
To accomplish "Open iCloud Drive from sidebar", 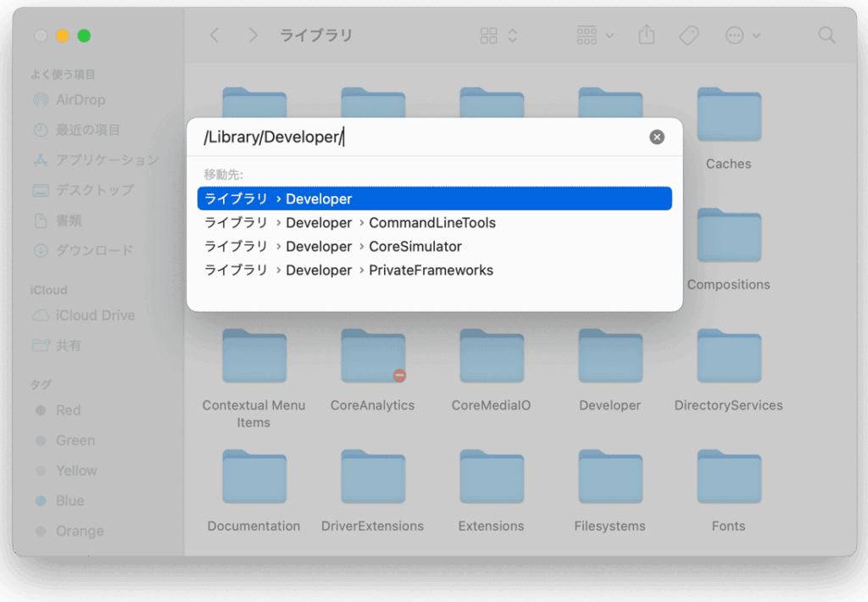I will pyautogui.click(x=94, y=315).
